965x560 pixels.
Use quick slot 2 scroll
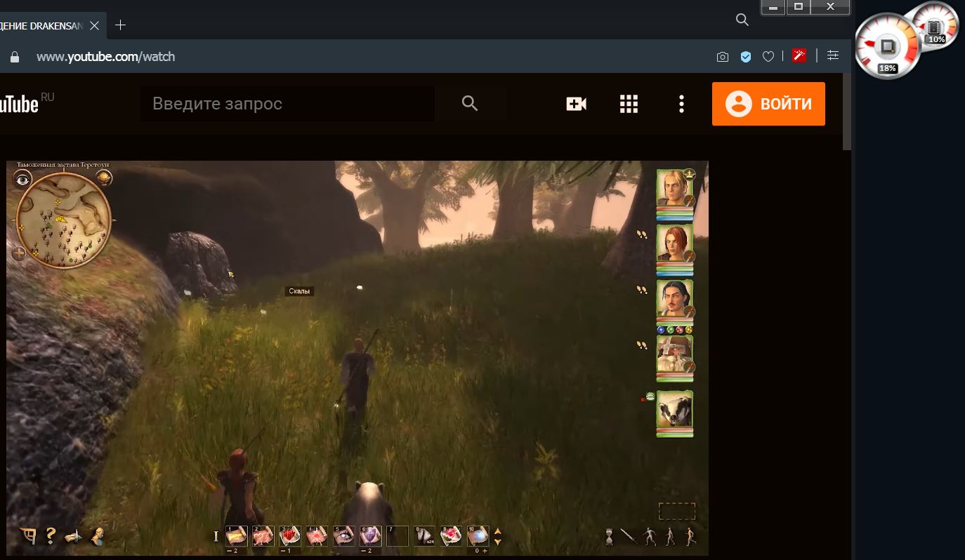[x=263, y=535]
